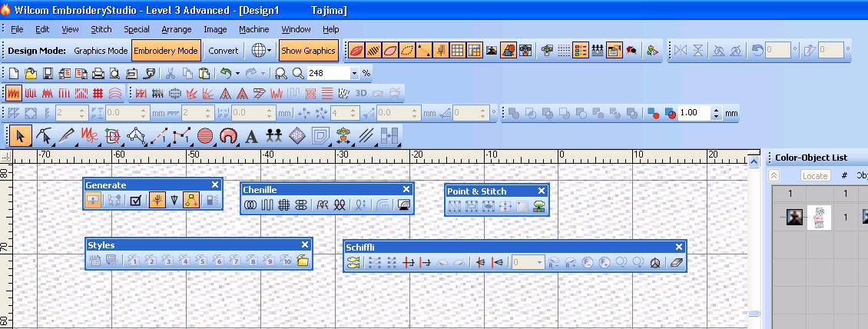Toggle the Object Properties panel icon

coord(615,51)
